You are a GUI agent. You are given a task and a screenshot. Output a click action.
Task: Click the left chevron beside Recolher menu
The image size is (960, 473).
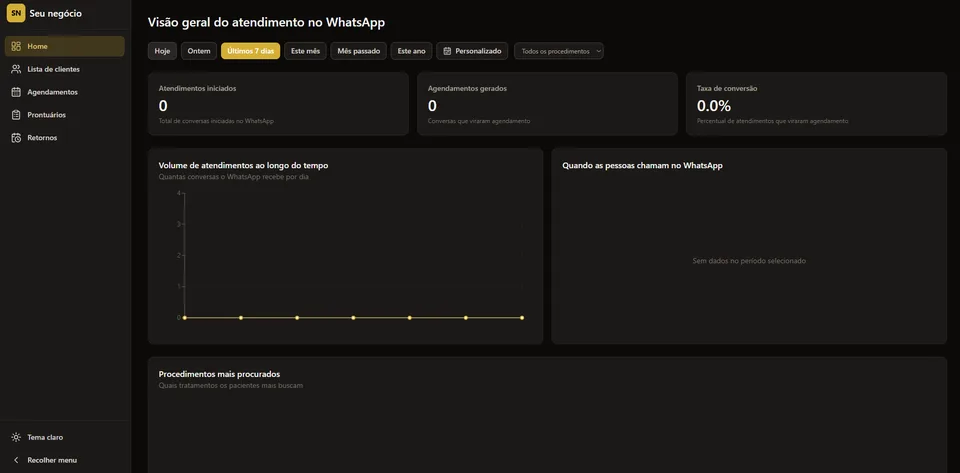click(16, 460)
